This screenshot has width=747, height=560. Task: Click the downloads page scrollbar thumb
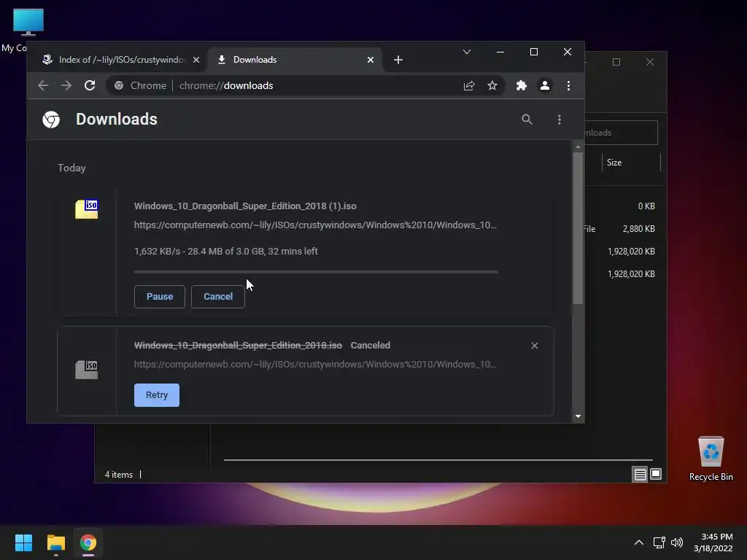point(578,228)
